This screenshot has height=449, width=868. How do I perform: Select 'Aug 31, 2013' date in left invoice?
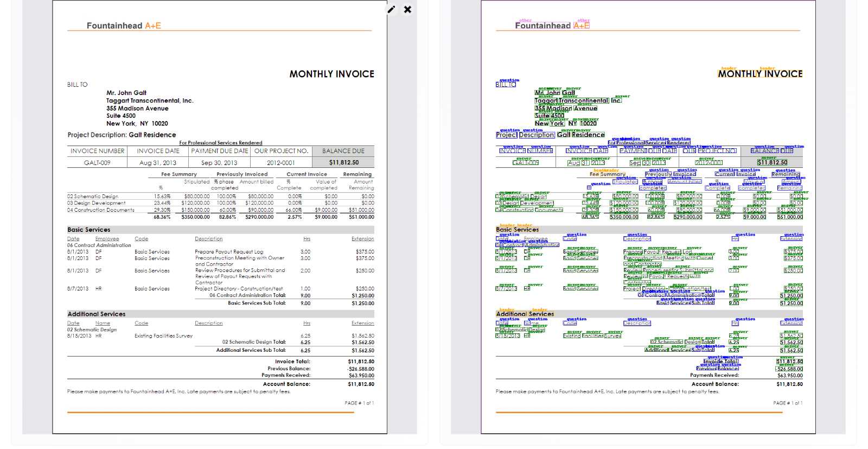point(158,163)
